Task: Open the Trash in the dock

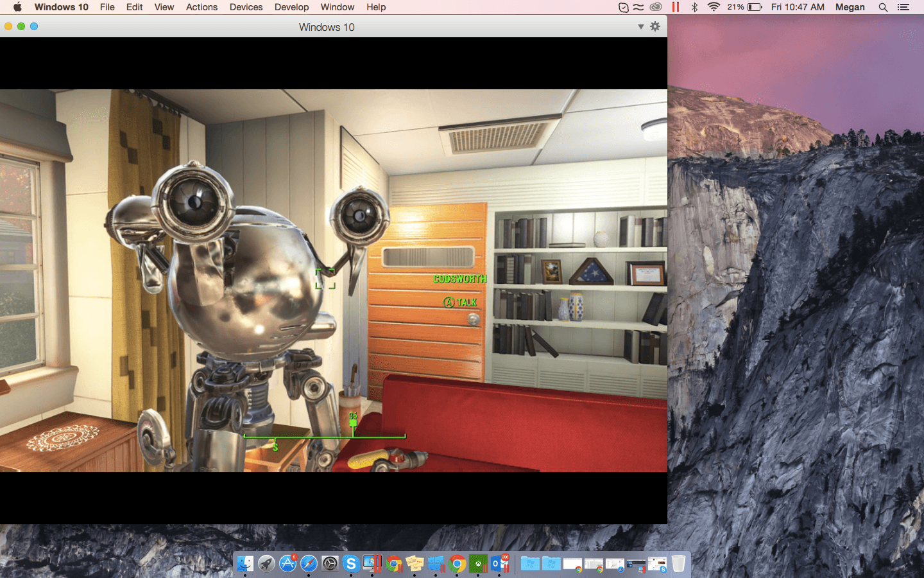Action: pos(678,564)
